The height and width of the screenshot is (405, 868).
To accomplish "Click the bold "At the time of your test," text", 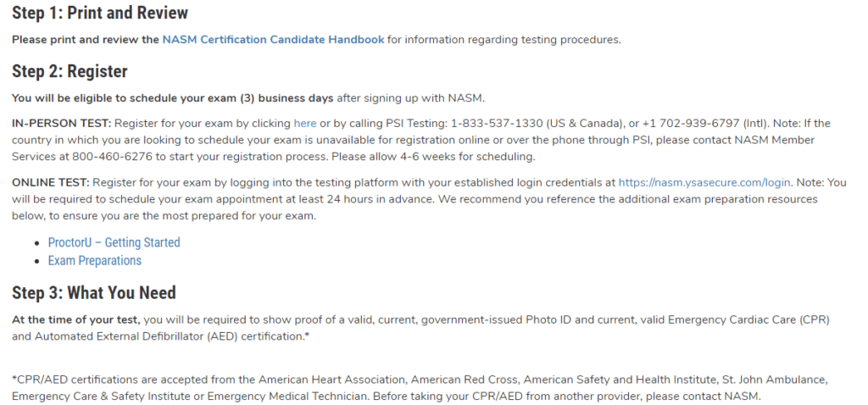I will pyautogui.click(x=76, y=319).
